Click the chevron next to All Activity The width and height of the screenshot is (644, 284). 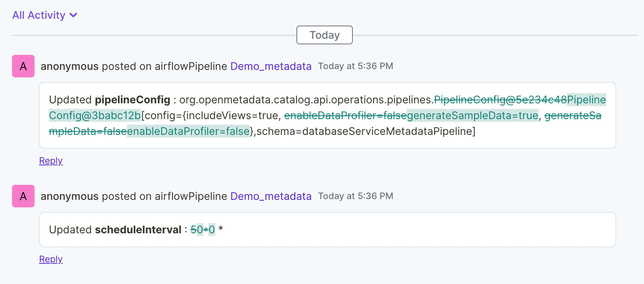[74, 15]
